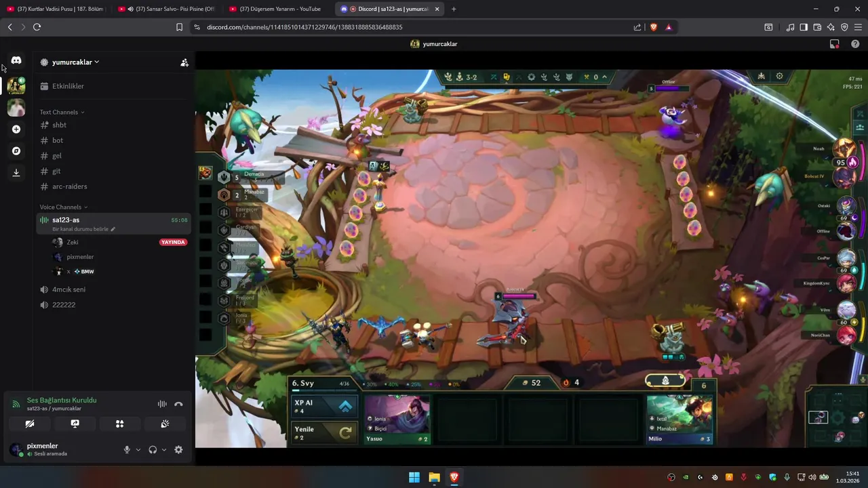Switch to Sansar Salvo browser tab
Screen dimensions: 868x488
(x=166, y=9)
